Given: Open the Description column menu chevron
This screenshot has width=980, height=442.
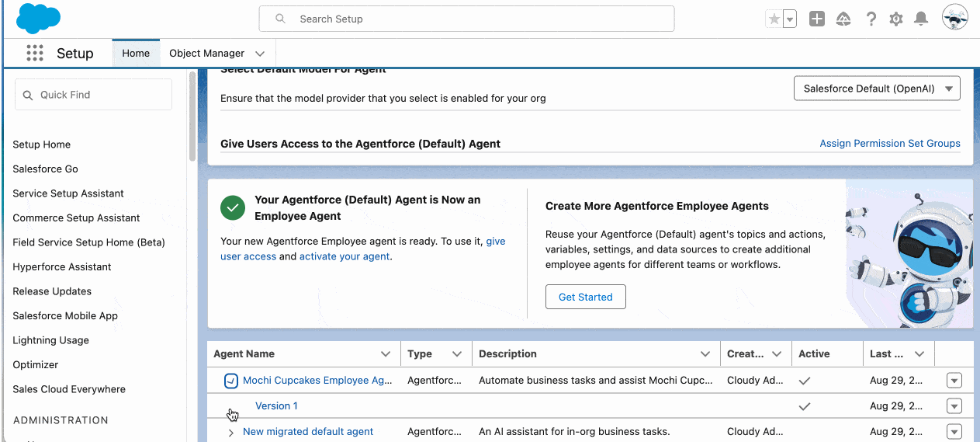Looking at the screenshot, I should tap(705, 354).
